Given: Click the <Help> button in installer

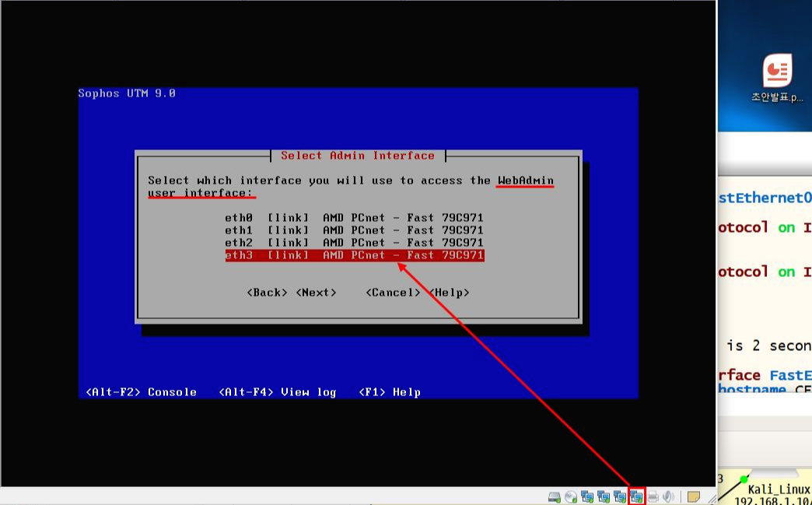Looking at the screenshot, I should (449, 293).
